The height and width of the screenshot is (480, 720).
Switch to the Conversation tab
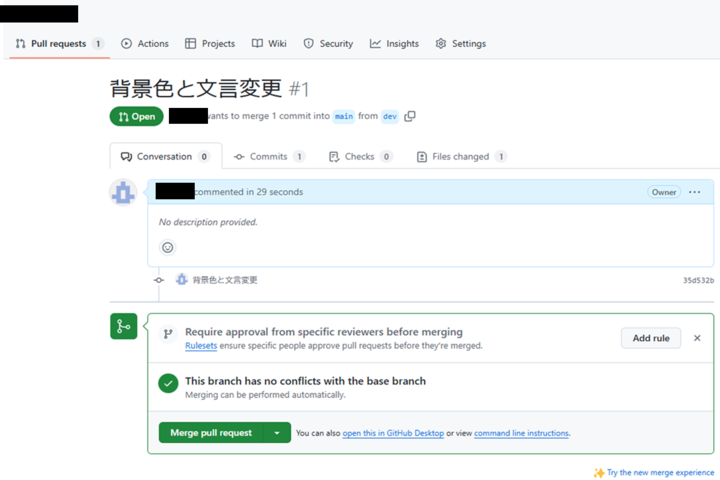(166, 157)
